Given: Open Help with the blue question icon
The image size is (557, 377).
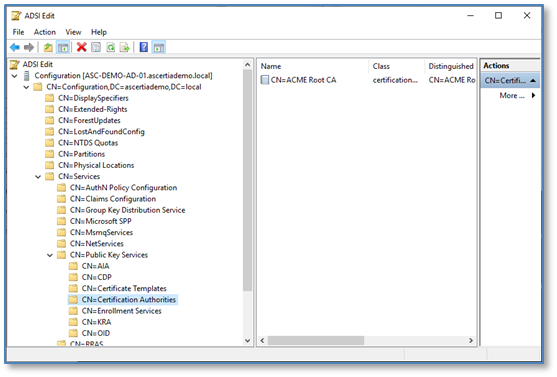Looking at the screenshot, I should [x=144, y=47].
